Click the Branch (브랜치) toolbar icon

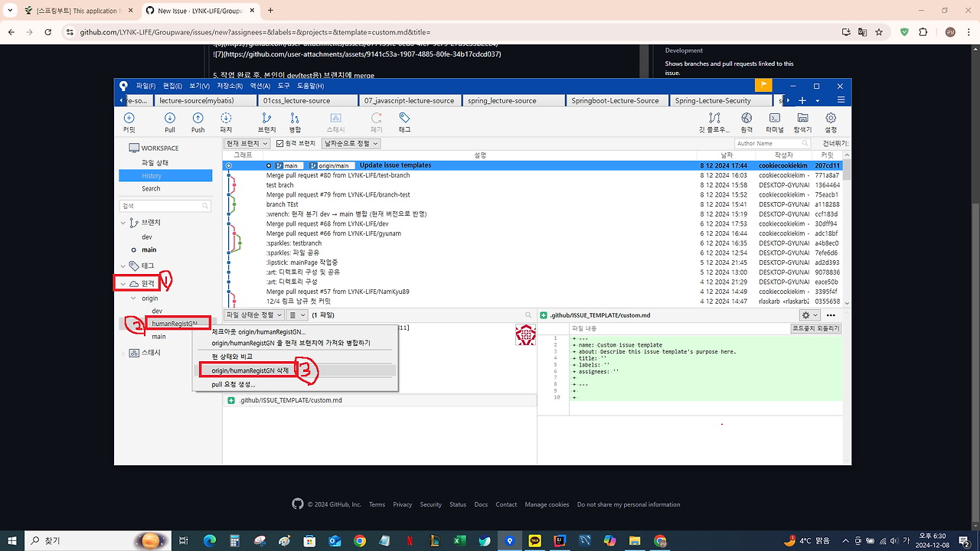(x=266, y=118)
